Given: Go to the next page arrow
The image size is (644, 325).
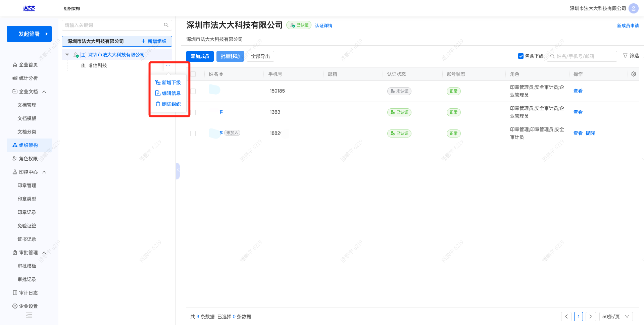Looking at the screenshot, I should [591, 317].
